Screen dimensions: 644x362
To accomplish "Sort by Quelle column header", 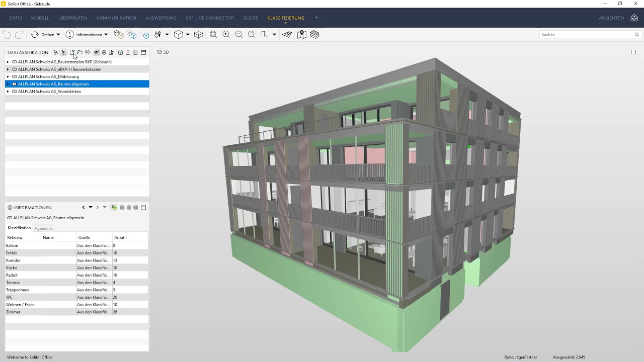I will pos(94,237).
